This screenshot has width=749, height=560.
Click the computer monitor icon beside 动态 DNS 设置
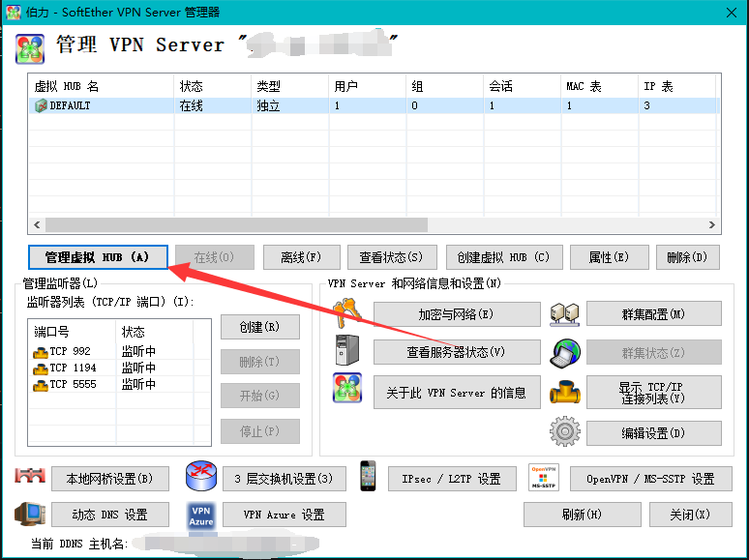[x=30, y=514]
